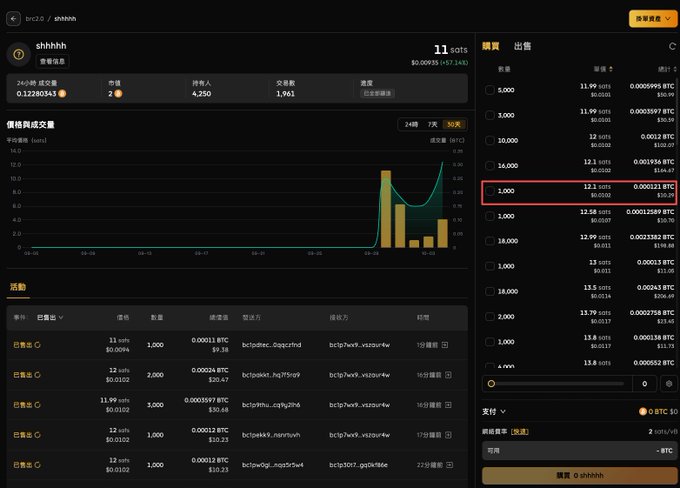680x488 pixels.
Task: Click the BTC coin icon next to 0.12280343
Action: coord(62,94)
